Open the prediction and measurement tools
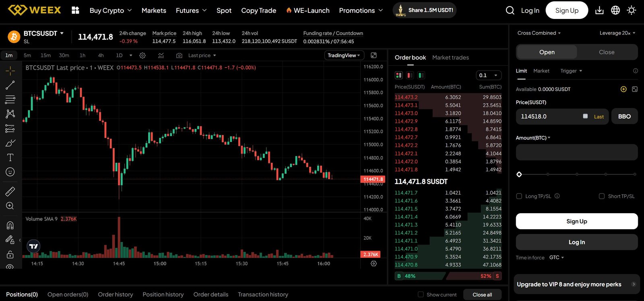644x301 pixels. coord(10,129)
